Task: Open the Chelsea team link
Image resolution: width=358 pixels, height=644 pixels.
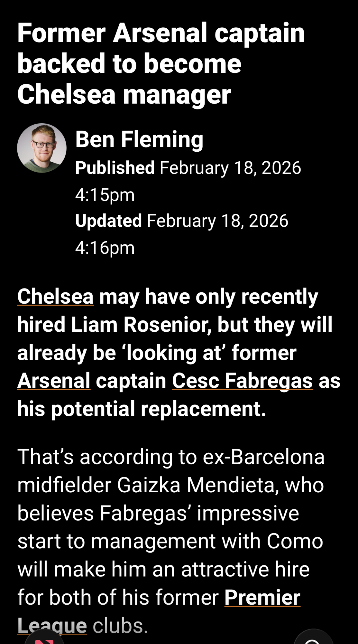Action: 55,296
